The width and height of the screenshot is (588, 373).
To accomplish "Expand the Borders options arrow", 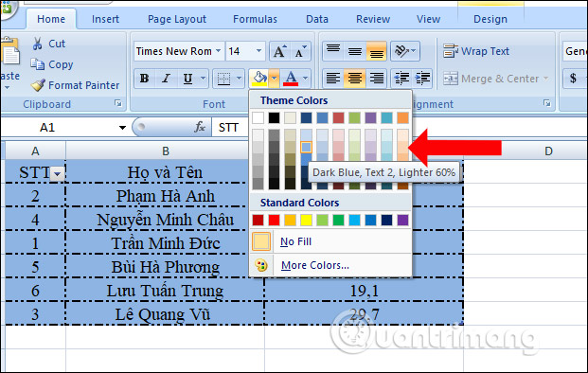I will [240, 79].
